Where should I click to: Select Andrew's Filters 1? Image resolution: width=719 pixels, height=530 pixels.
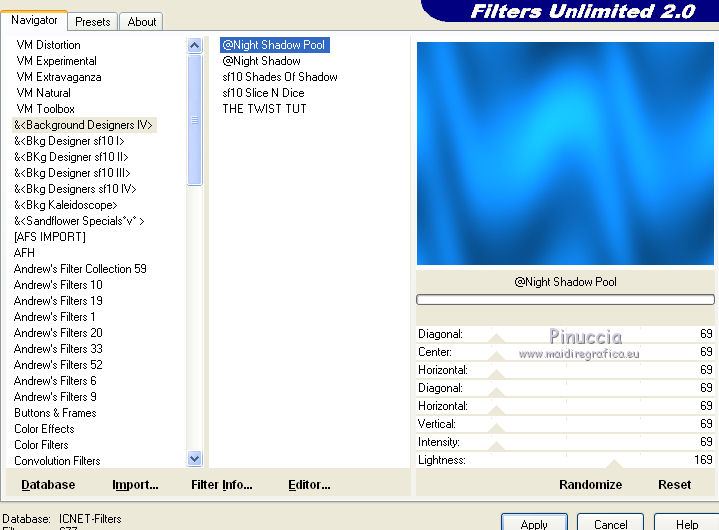[55, 317]
